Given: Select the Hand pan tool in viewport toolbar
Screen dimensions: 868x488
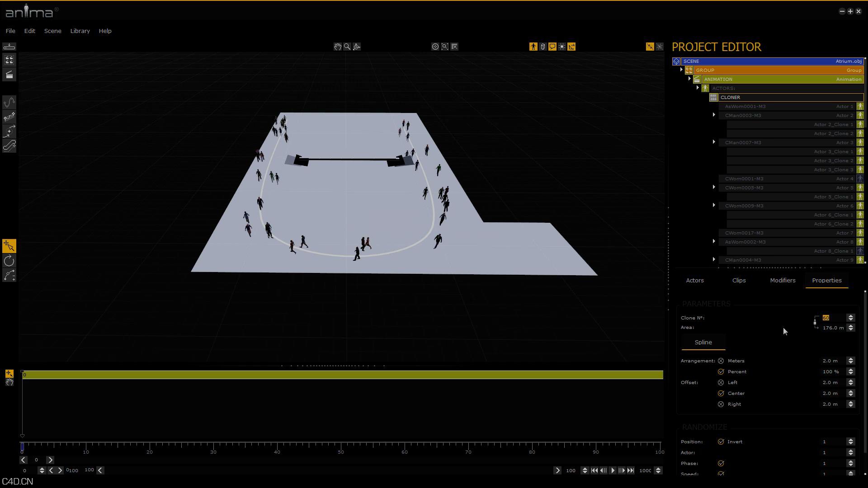Looking at the screenshot, I should pyautogui.click(x=338, y=47).
